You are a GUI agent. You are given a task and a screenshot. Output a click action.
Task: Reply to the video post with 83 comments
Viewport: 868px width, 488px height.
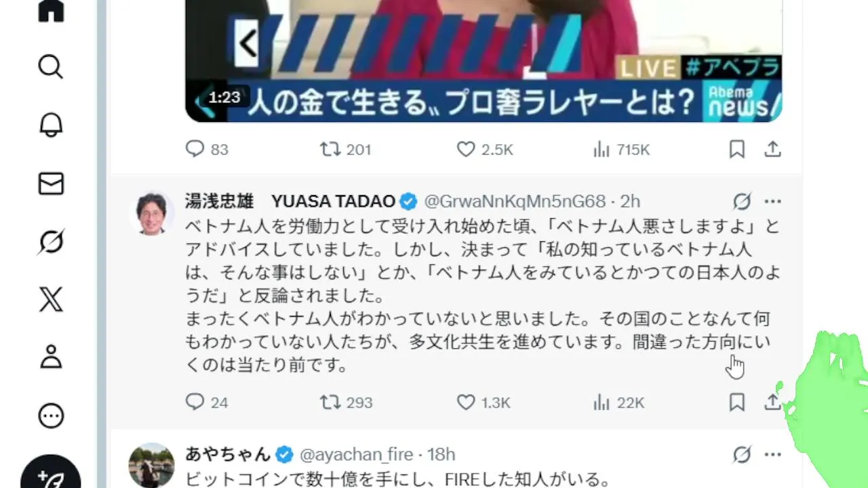(207, 149)
